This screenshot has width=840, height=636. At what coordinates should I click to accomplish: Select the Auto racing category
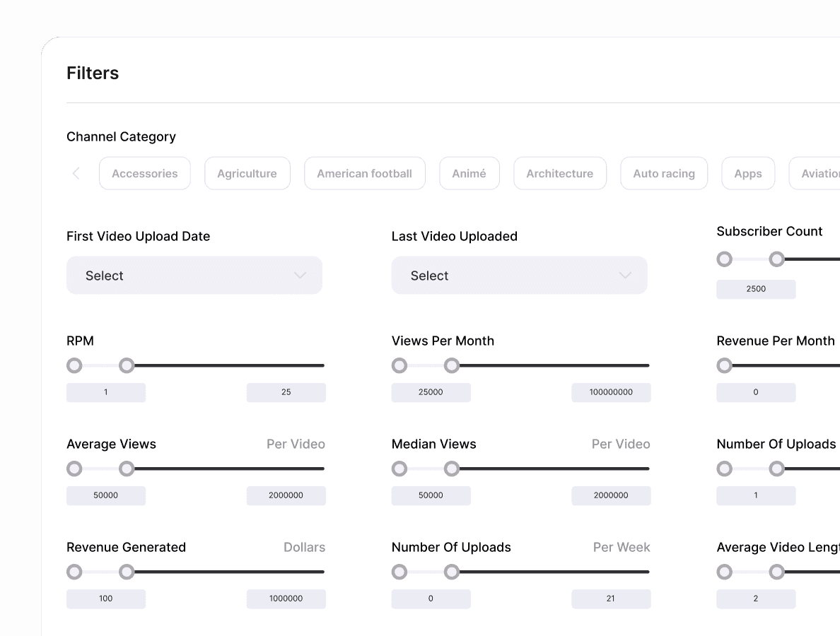click(x=663, y=173)
